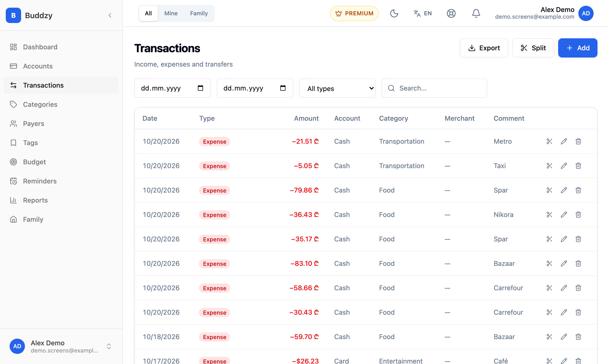
Task: Open Dashboard in the sidebar
Action: pyautogui.click(x=61, y=47)
